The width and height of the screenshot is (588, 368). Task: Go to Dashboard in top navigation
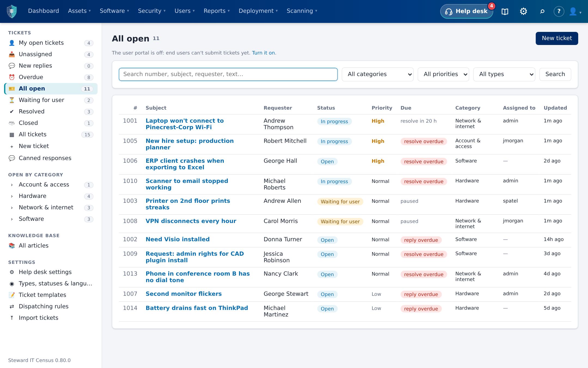point(44,11)
